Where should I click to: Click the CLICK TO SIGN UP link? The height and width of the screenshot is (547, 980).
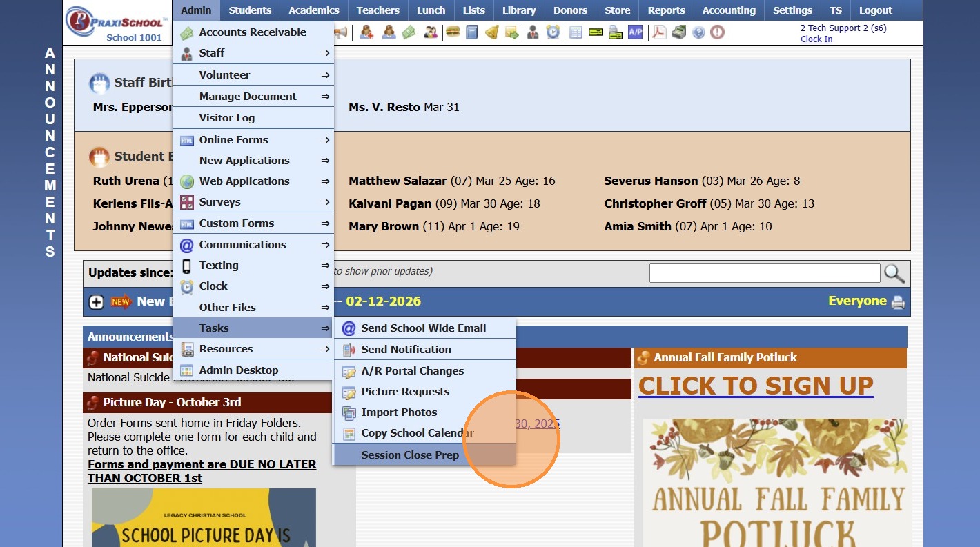click(756, 386)
